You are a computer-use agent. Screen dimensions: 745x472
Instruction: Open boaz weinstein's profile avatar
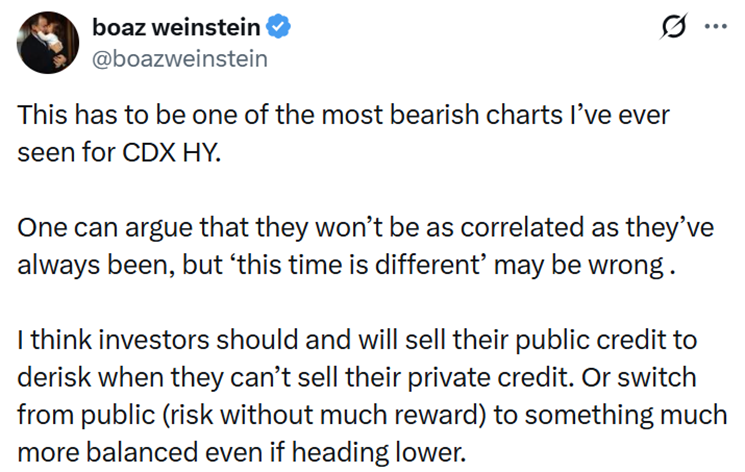pyautogui.click(x=48, y=42)
